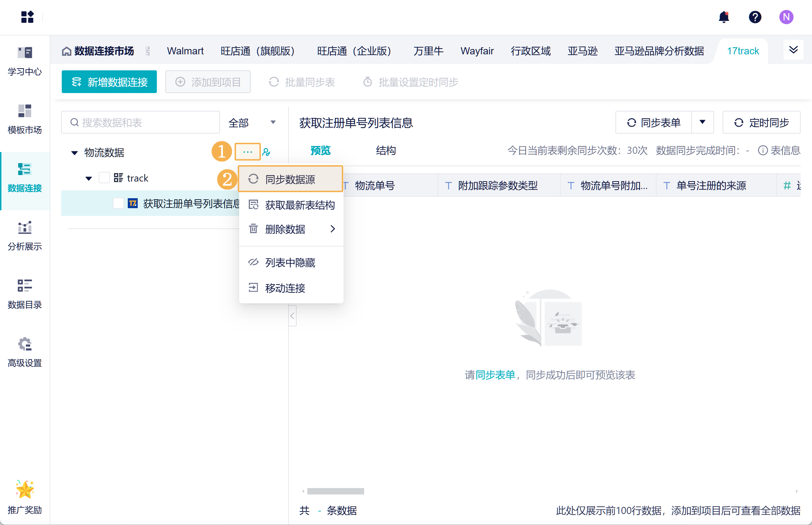Click the 同步表单 link in the empty state
This screenshot has width=812, height=525.
click(495, 375)
